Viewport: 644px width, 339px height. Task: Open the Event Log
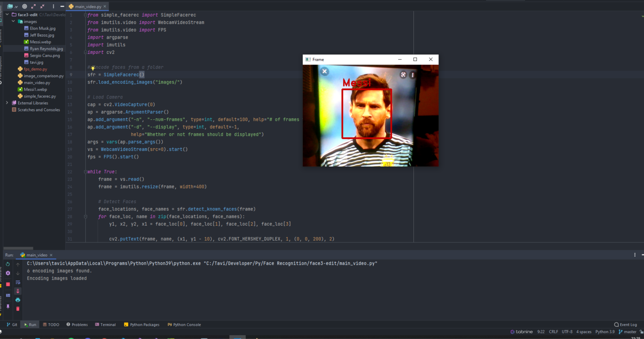626,325
